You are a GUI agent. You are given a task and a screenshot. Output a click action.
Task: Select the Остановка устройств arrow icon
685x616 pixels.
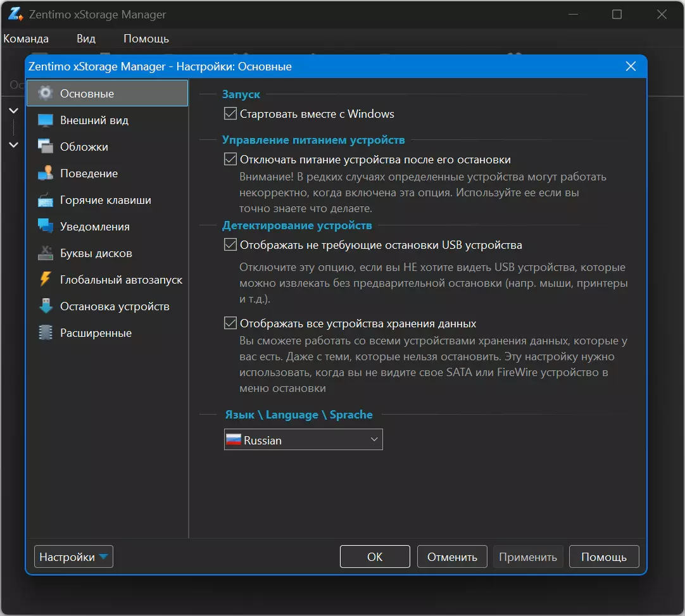46,306
